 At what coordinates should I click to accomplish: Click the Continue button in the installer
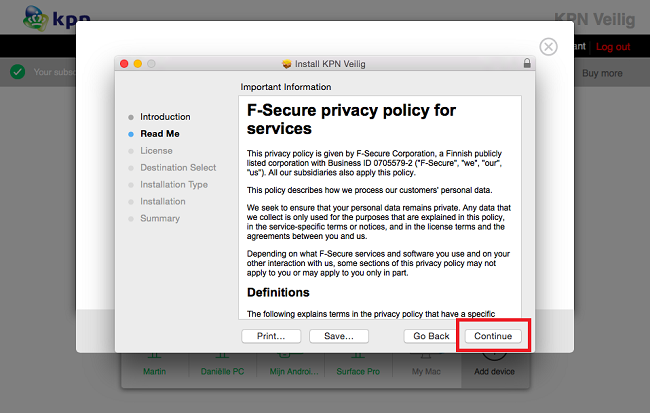[x=493, y=336]
